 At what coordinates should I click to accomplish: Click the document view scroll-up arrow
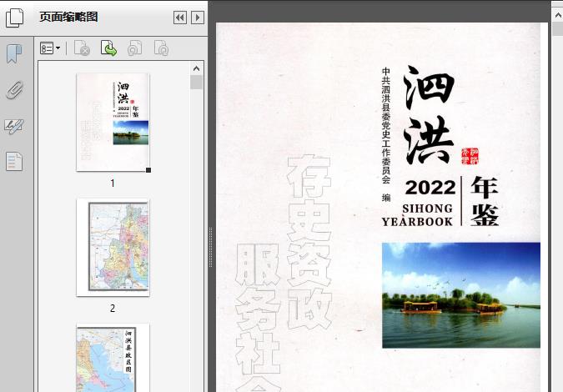pos(558,15)
